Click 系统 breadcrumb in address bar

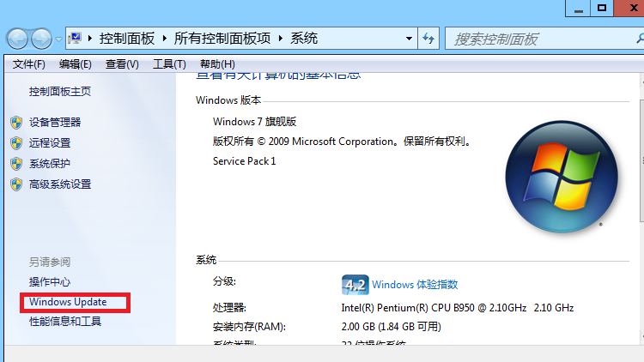(304, 39)
